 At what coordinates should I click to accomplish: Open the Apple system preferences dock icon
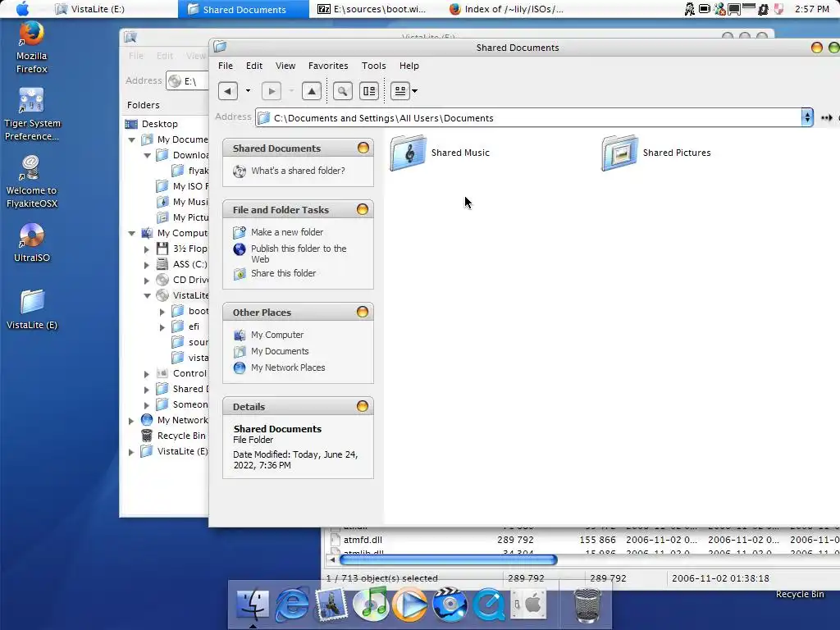[528, 604]
